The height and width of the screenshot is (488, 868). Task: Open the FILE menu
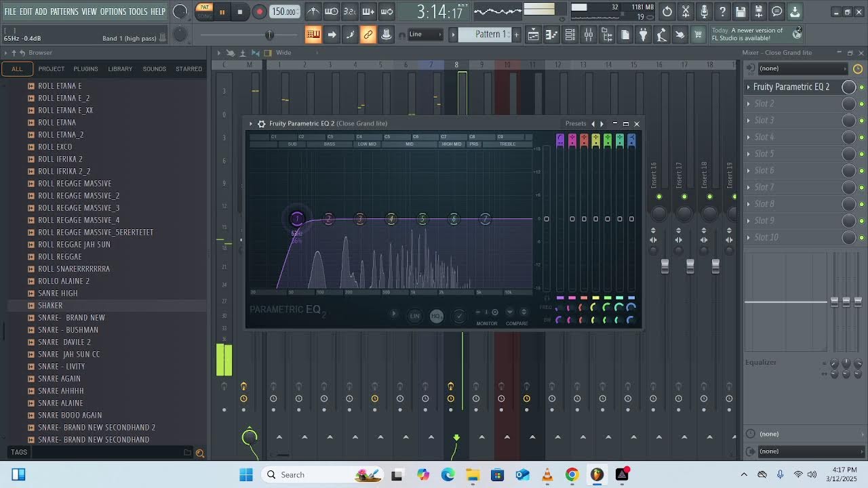[x=10, y=12]
